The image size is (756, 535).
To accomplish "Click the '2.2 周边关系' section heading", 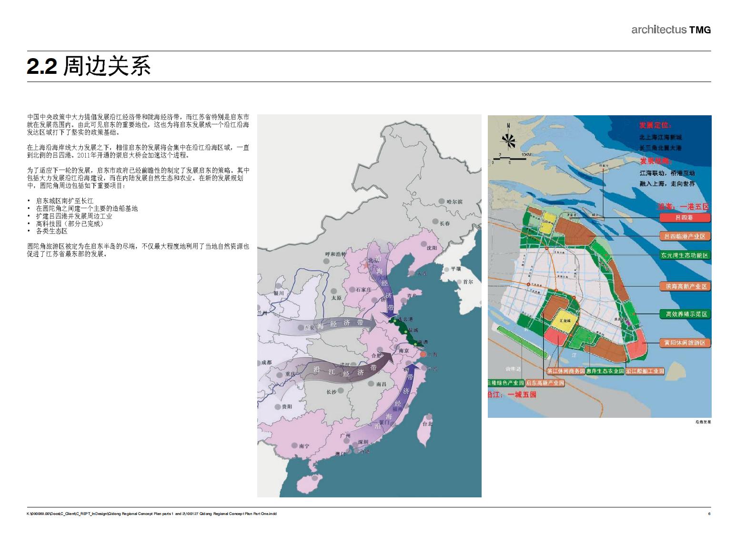I will point(89,66).
